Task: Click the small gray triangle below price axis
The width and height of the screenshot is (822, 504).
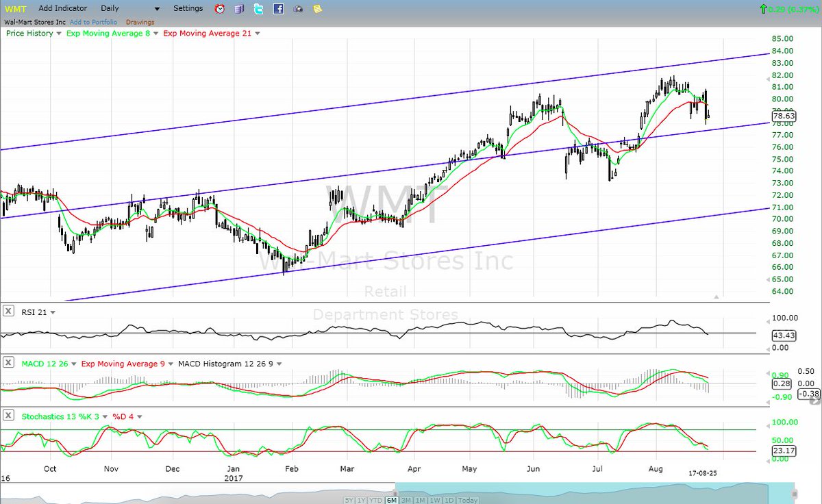Action: tap(717, 297)
